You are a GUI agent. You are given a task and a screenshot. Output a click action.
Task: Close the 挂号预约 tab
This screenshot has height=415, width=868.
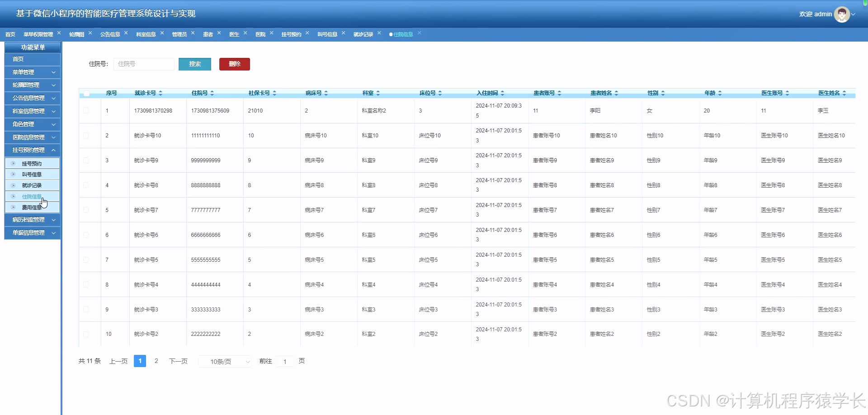tap(307, 33)
